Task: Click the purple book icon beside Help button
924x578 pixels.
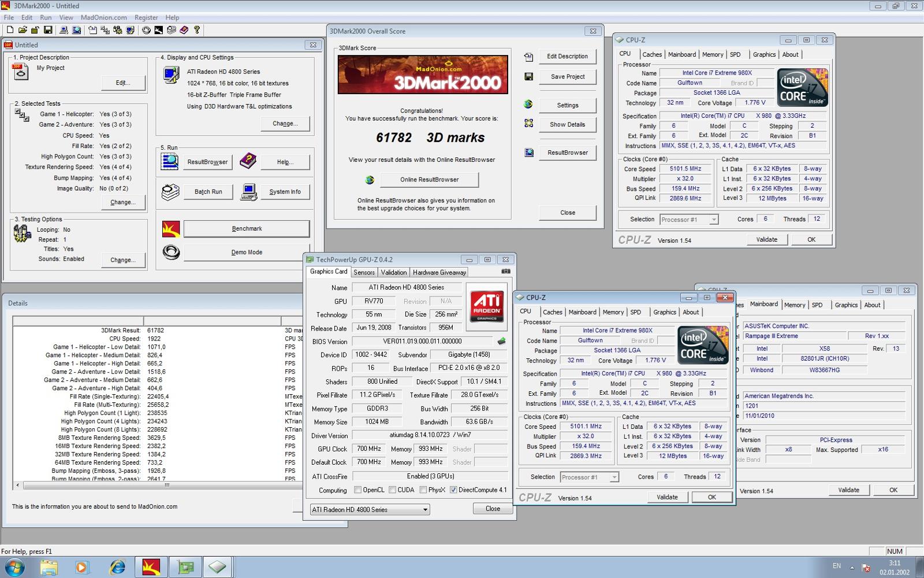Action: [x=248, y=161]
